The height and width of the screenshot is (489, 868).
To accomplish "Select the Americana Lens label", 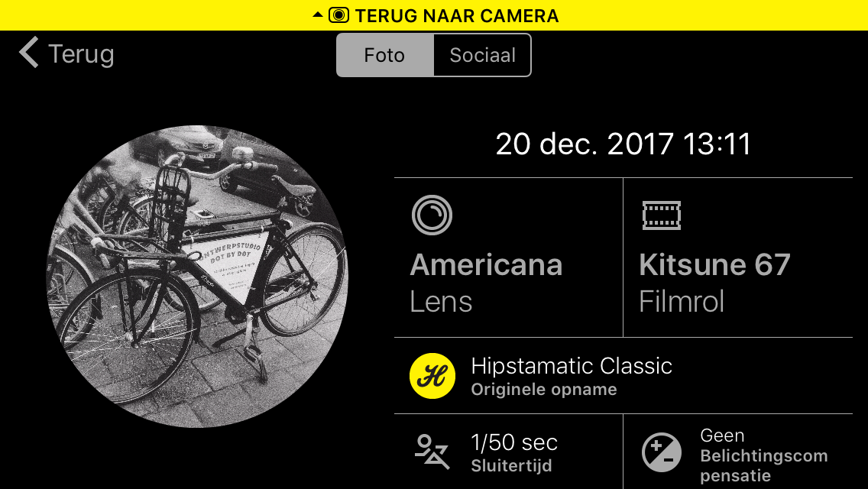I will pyautogui.click(x=485, y=283).
